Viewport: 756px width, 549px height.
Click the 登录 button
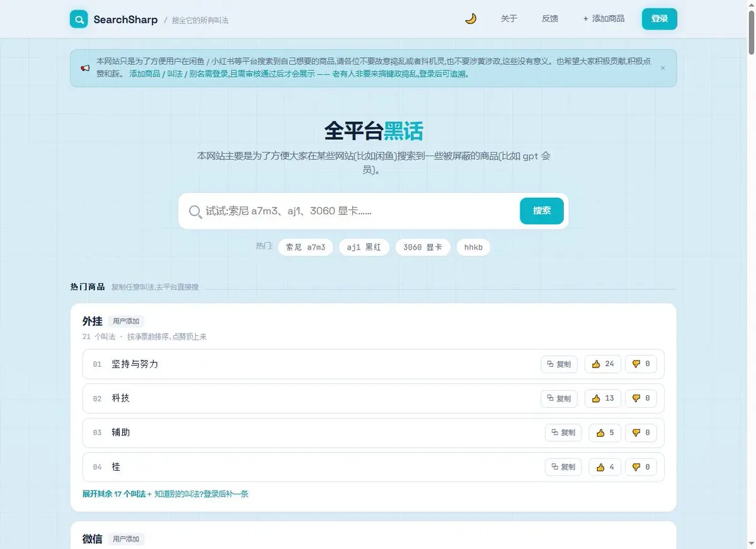click(660, 19)
